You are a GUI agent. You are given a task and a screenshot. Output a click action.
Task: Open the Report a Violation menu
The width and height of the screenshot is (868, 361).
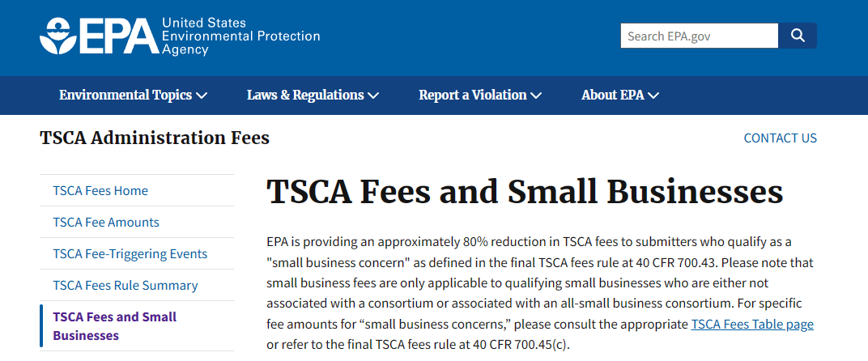473,96
